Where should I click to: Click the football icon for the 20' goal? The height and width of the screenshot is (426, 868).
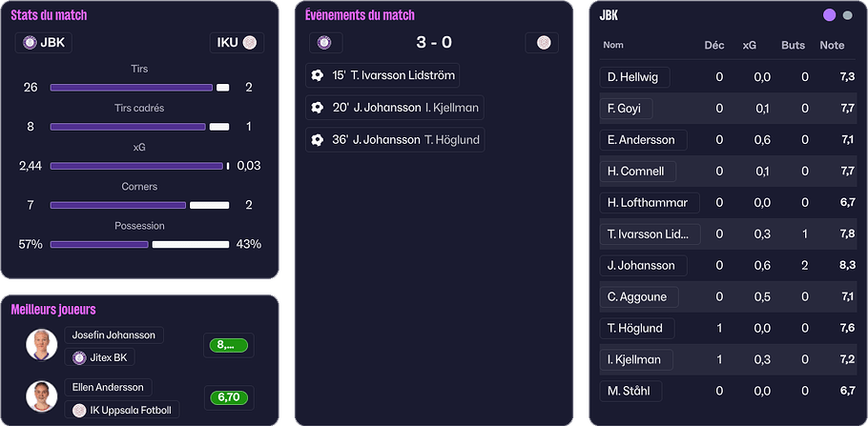point(318,108)
